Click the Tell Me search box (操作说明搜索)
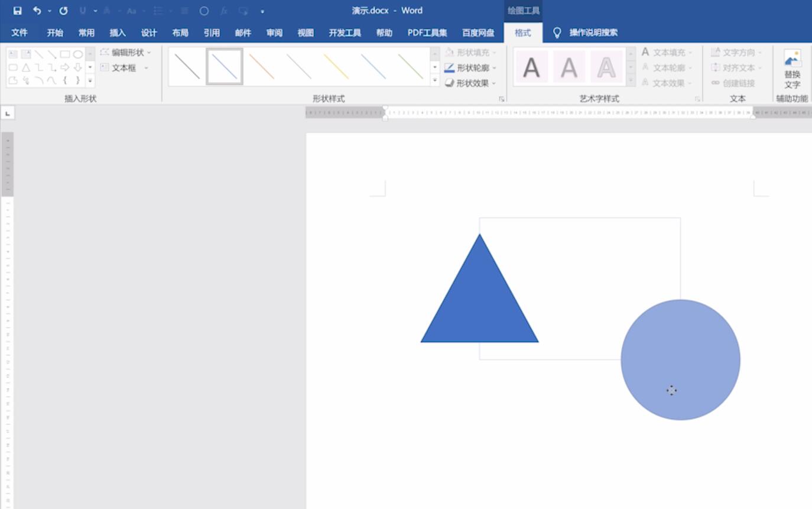Image resolution: width=812 pixels, height=509 pixels. point(586,33)
